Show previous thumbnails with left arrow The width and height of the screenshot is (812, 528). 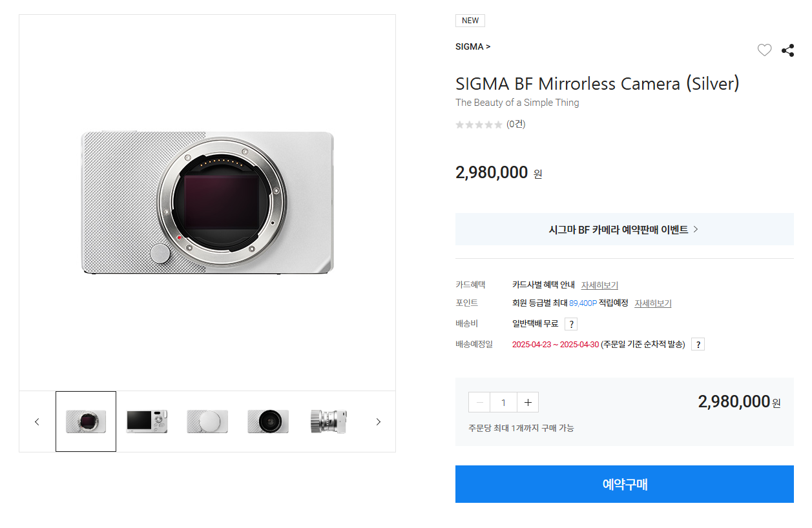point(37,421)
